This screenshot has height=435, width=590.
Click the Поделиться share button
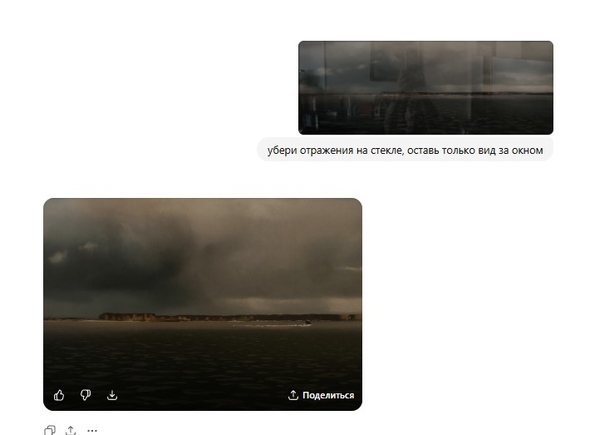321,395
